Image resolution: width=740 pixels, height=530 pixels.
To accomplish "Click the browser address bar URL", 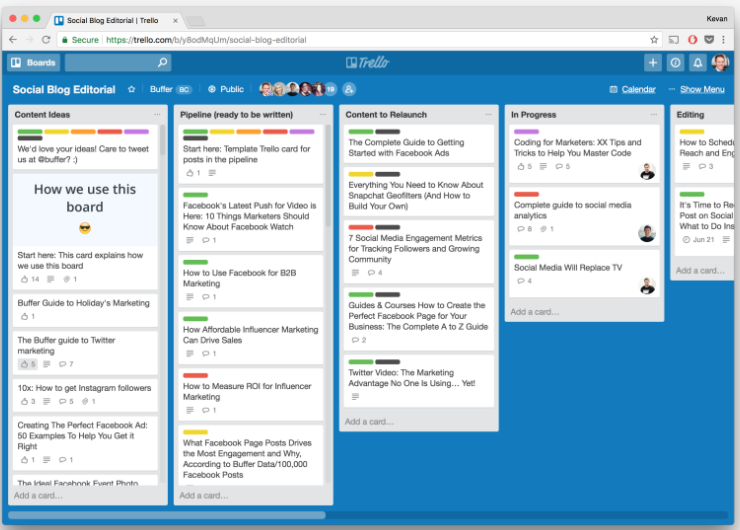I will [206, 40].
